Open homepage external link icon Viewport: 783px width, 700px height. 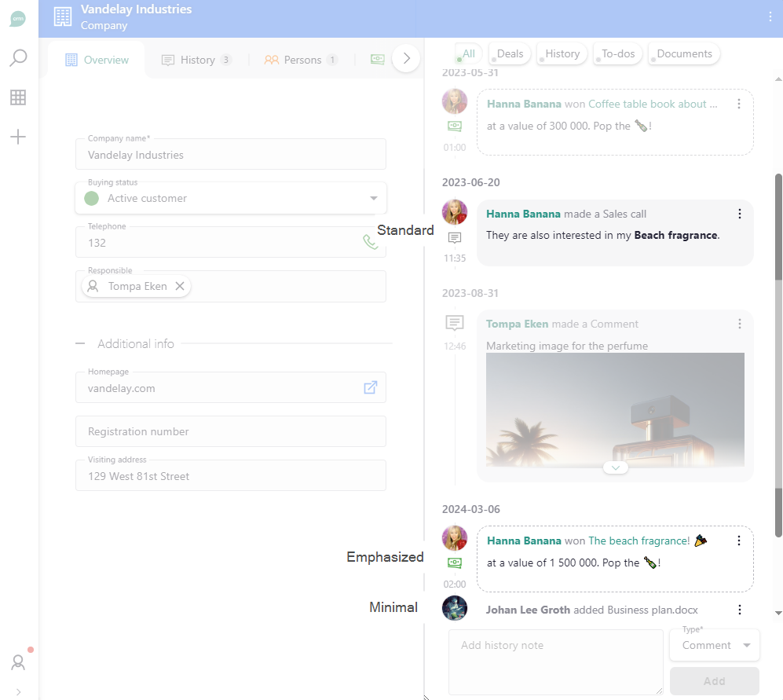click(x=370, y=387)
